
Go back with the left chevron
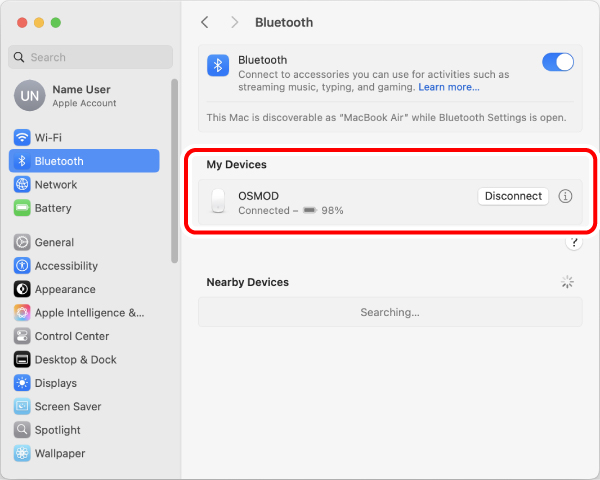coord(205,22)
